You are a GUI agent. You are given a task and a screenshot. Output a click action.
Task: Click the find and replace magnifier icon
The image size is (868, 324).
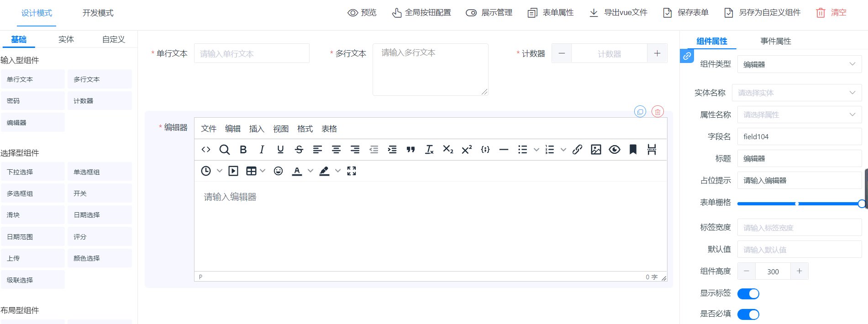[x=224, y=150]
